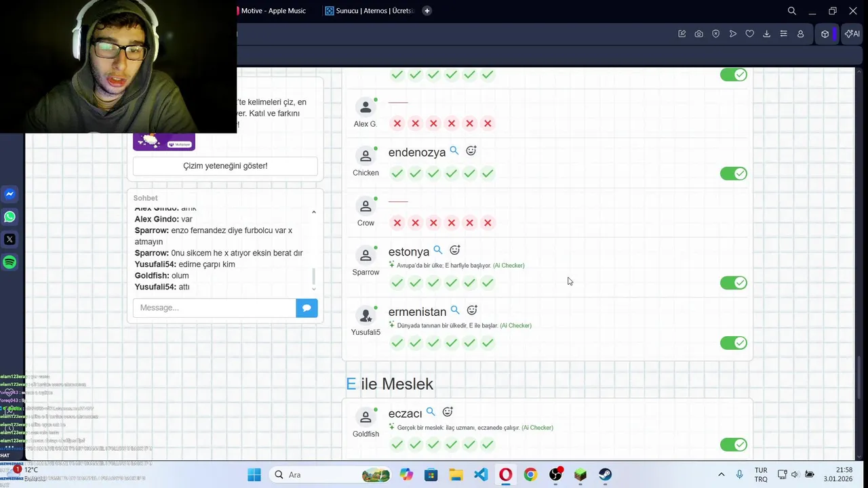Open the Windows Start menu
Viewport: 868px width, 488px height.
(254, 474)
